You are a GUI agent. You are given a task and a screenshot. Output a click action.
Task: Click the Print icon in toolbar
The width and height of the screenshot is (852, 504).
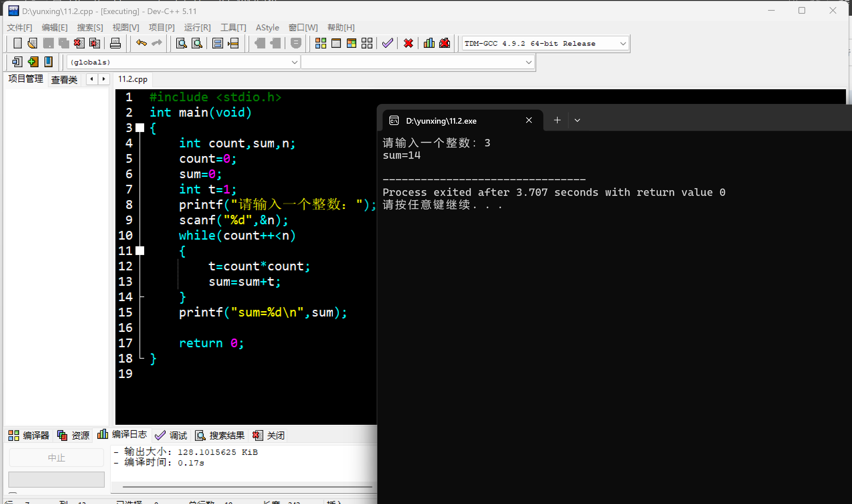[x=115, y=43]
